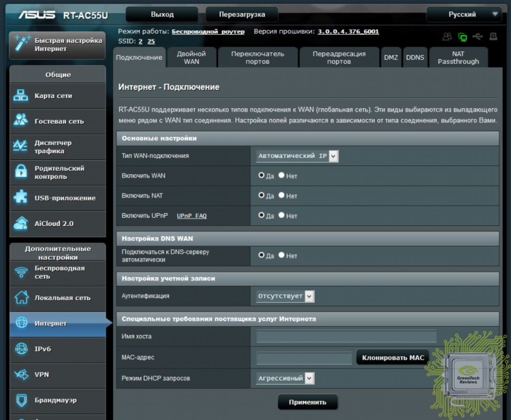Click the Беспроводная сеть wifi icon
The height and width of the screenshot is (420, 511).
pos(22,272)
